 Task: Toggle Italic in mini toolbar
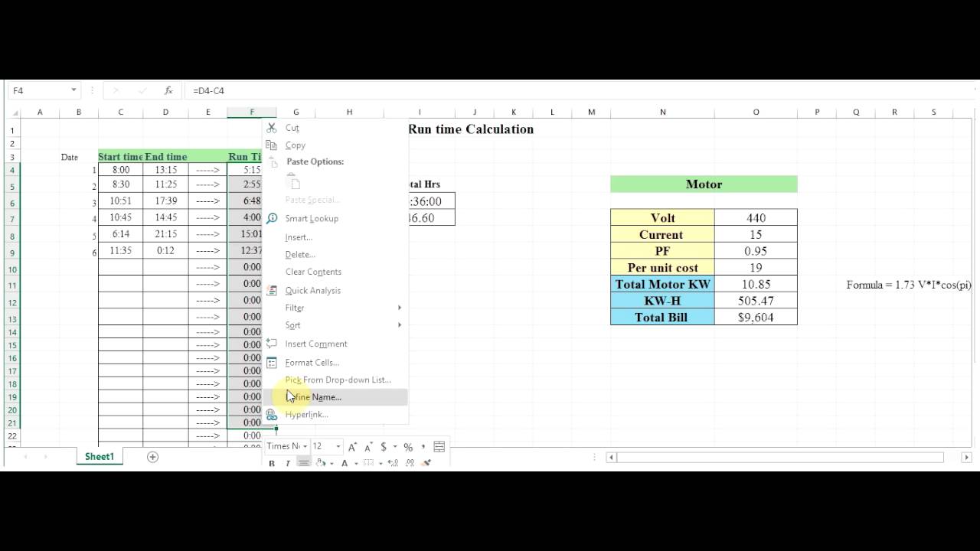click(288, 464)
